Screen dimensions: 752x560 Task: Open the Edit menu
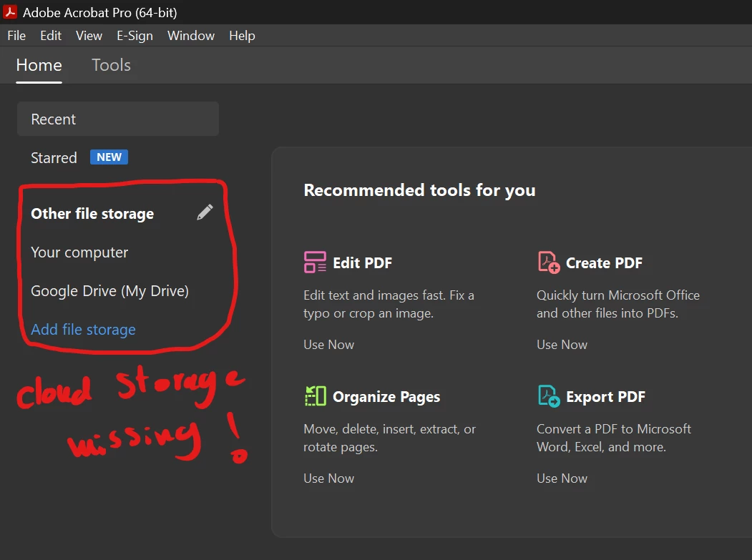[51, 36]
